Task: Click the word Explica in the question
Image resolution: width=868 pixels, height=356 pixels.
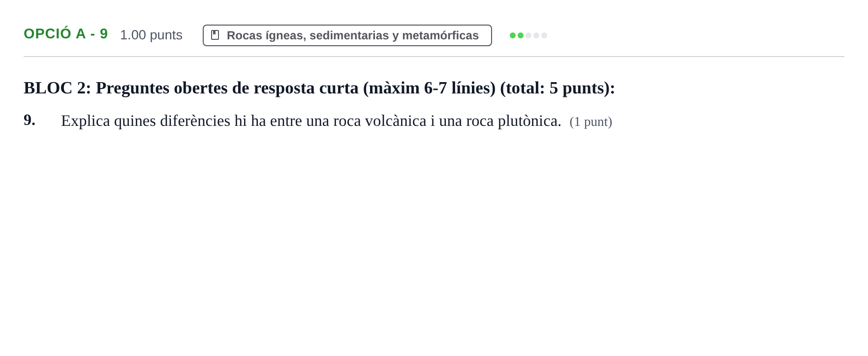Action: click(x=86, y=121)
